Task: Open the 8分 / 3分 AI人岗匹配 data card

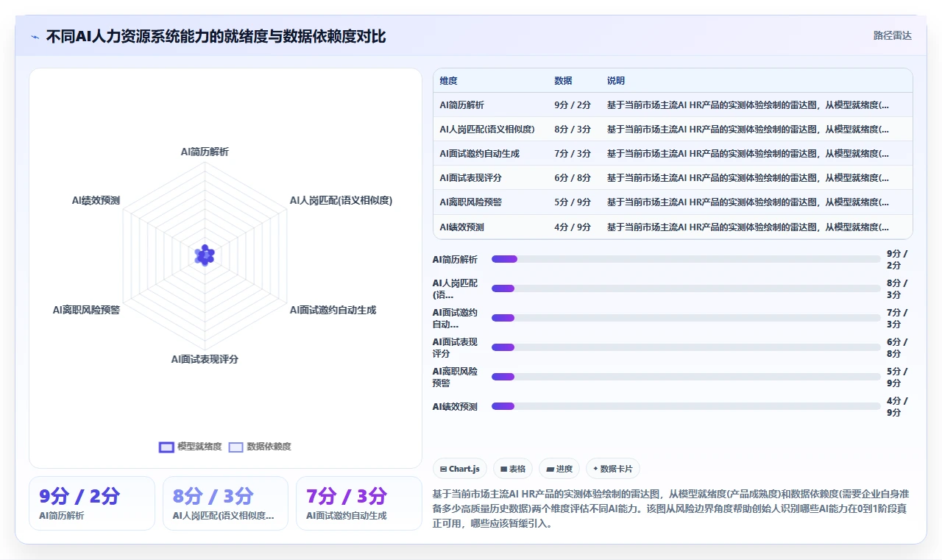Action: tap(226, 503)
